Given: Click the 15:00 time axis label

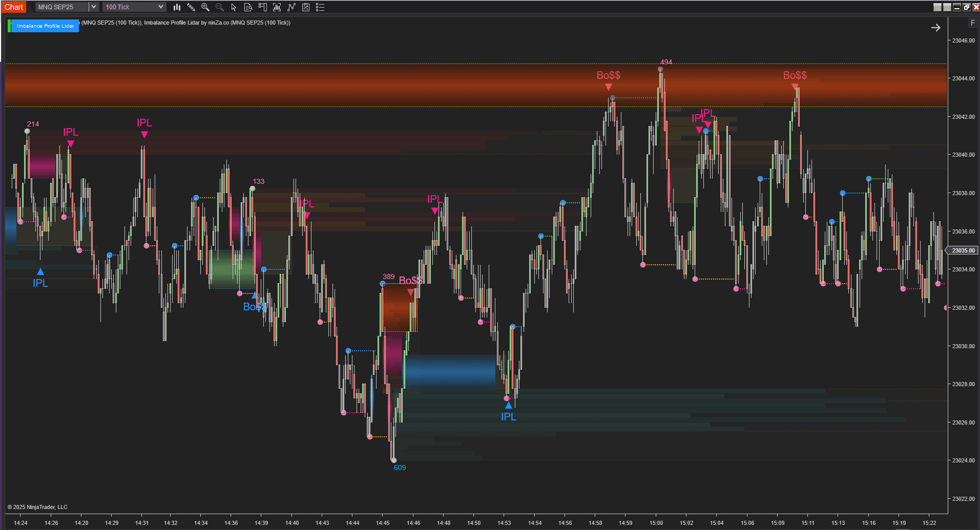Looking at the screenshot, I should coord(656,523).
